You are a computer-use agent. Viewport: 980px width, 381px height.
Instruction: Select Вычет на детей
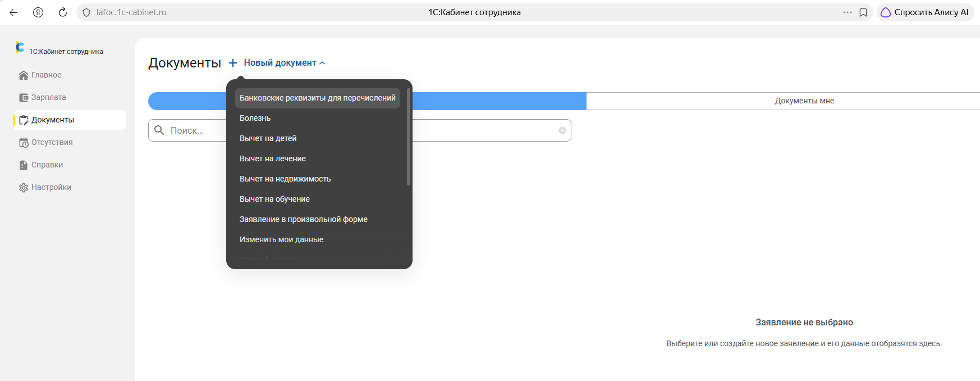(x=318, y=138)
